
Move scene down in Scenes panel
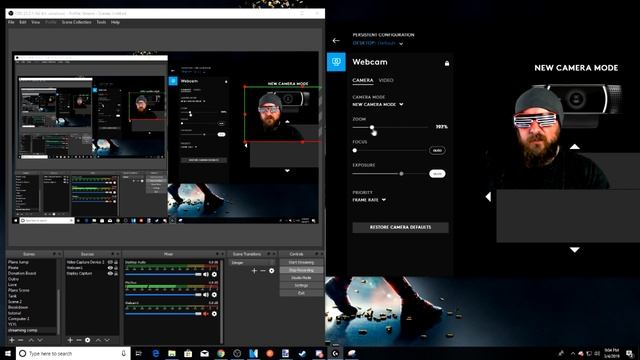coord(40,340)
